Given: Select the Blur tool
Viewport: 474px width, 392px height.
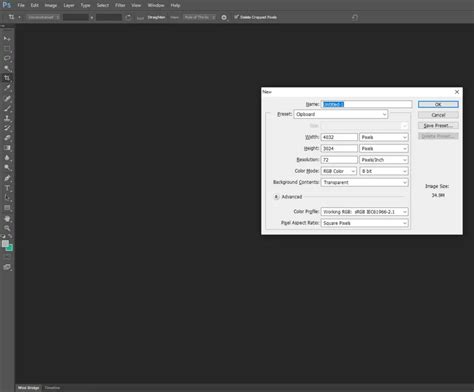Looking at the screenshot, I should tap(7, 158).
